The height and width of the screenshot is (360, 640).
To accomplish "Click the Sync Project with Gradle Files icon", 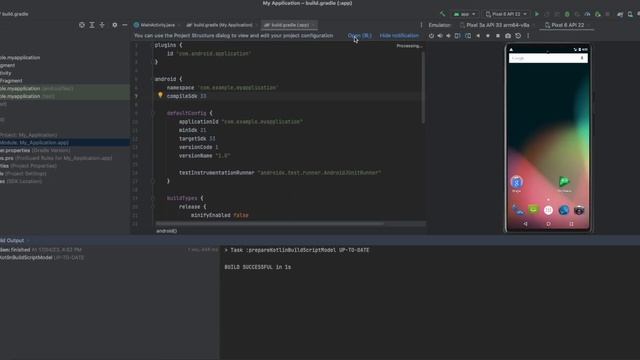I will pos(620,14).
